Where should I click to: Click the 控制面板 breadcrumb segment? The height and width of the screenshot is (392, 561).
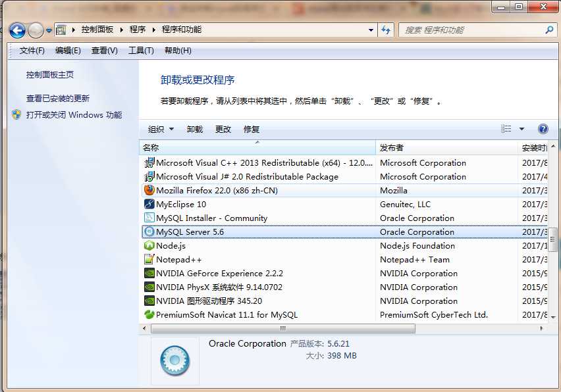coord(97,30)
